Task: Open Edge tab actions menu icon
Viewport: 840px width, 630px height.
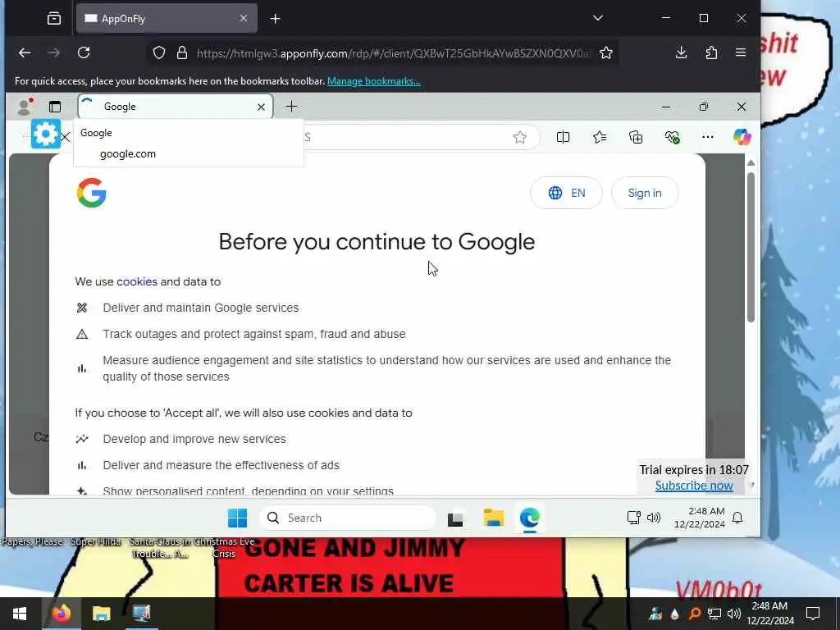Action: point(55,107)
